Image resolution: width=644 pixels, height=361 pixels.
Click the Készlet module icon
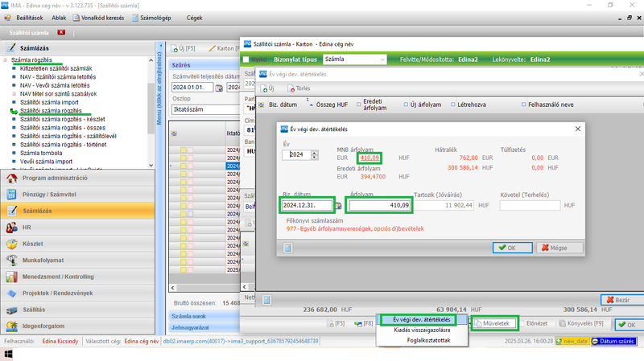coord(11,244)
